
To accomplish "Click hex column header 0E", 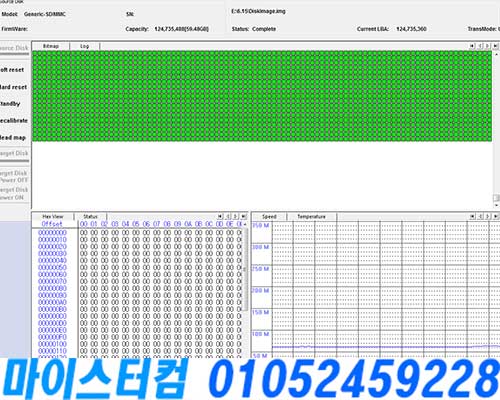I will click(x=230, y=224).
